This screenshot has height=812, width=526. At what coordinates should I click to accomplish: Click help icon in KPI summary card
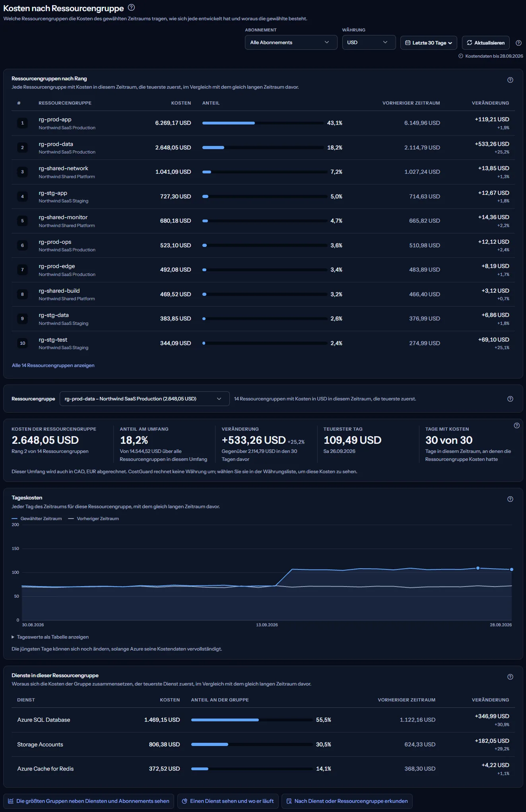(516, 425)
